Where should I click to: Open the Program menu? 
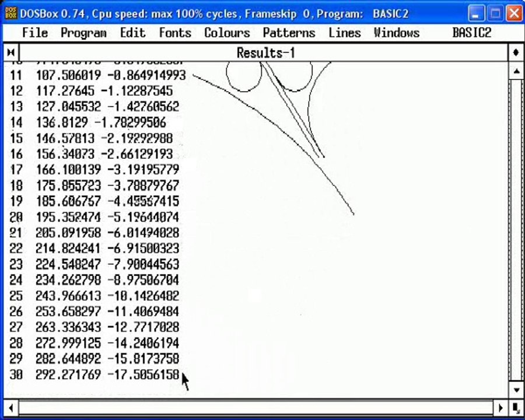coord(83,33)
